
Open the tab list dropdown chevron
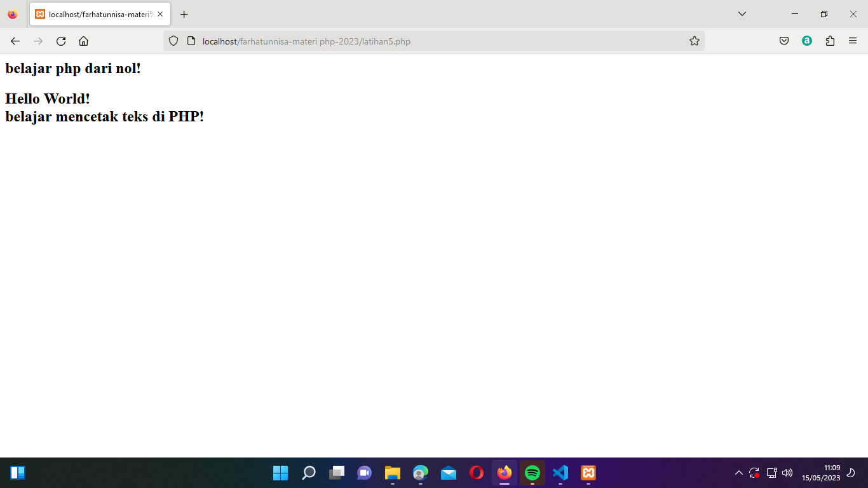741,14
